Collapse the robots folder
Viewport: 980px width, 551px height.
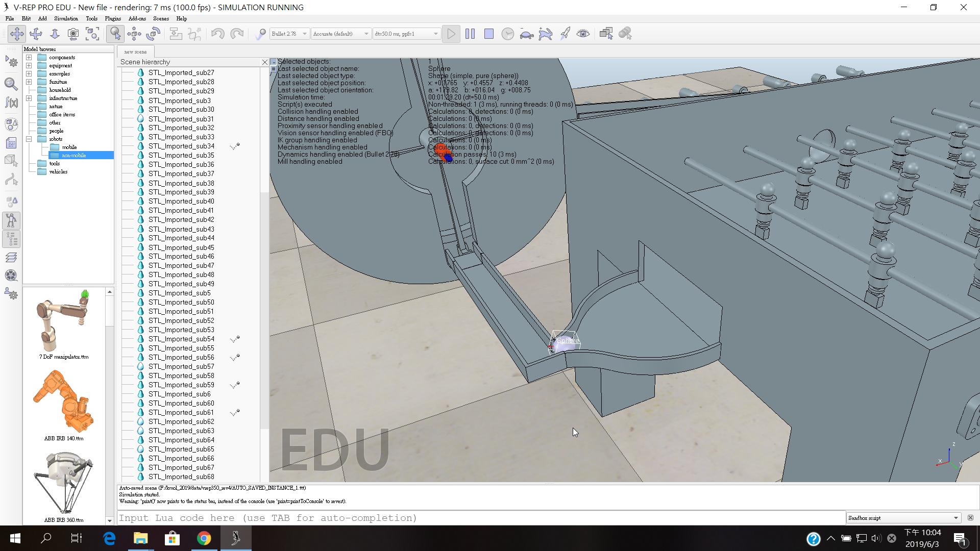29,139
